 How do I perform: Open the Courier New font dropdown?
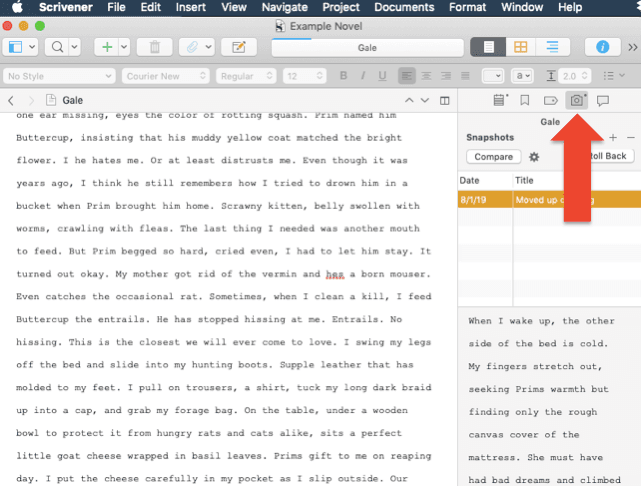pyautogui.click(x=166, y=76)
